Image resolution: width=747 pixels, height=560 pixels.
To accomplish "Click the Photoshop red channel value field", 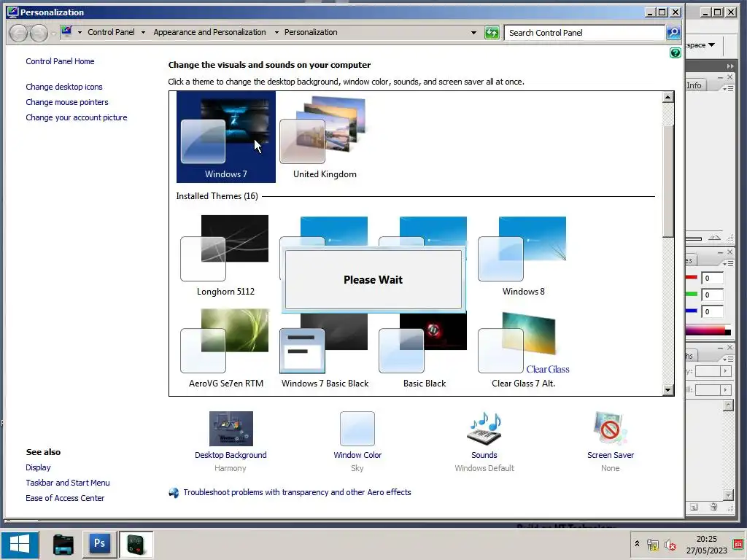I will (x=712, y=278).
